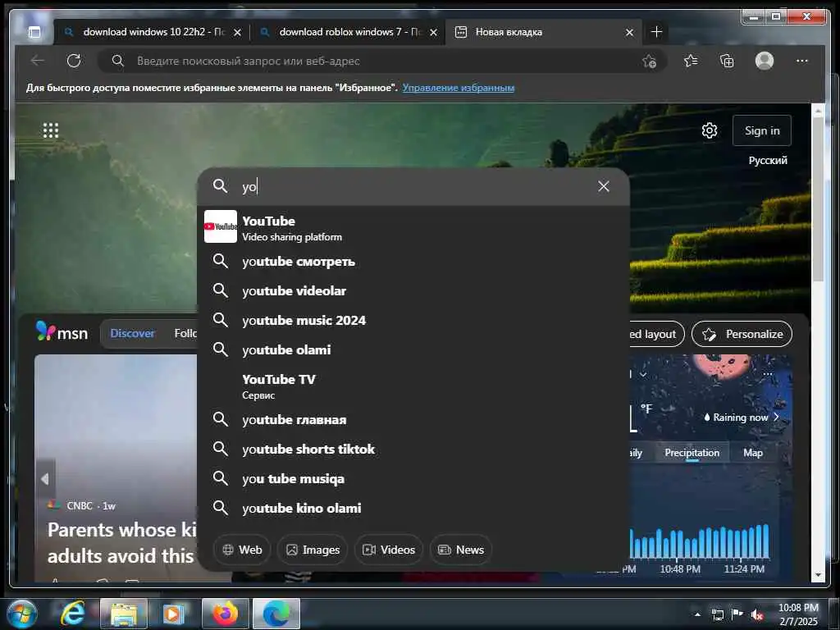This screenshot has height=630, width=840.
Task: Add this page to favorites star icon
Action: (650, 61)
